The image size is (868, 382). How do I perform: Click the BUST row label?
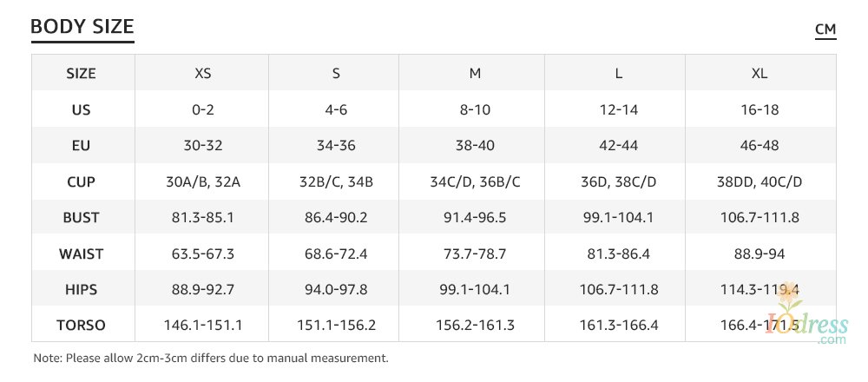pyautogui.click(x=82, y=218)
